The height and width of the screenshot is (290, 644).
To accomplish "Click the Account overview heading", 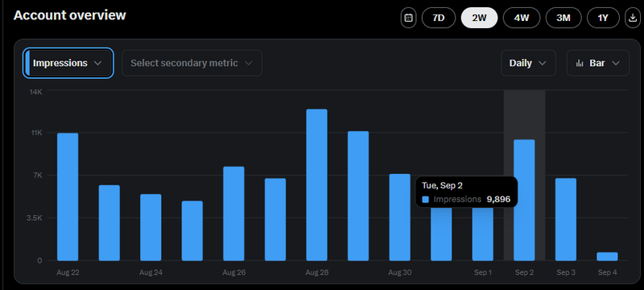I will (x=70, y=15).
